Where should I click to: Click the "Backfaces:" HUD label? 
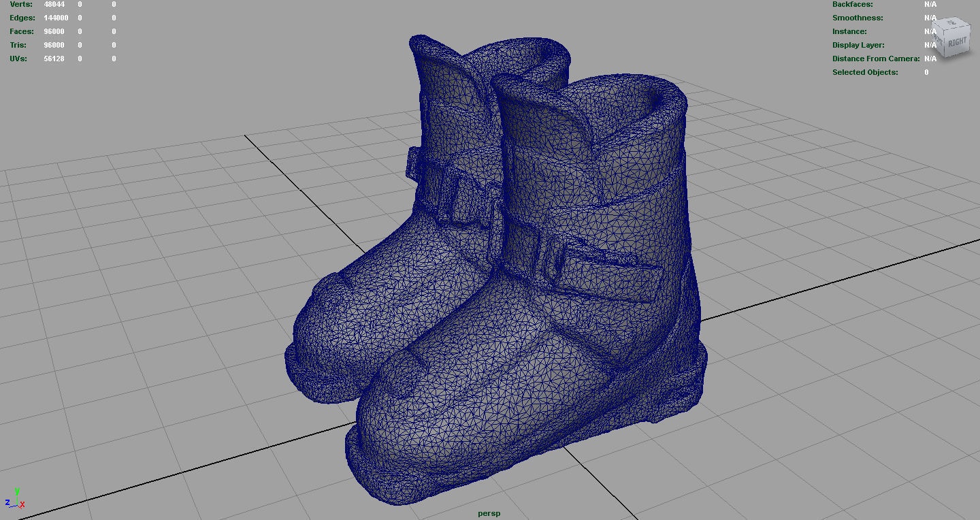click(x=853, y=4)
